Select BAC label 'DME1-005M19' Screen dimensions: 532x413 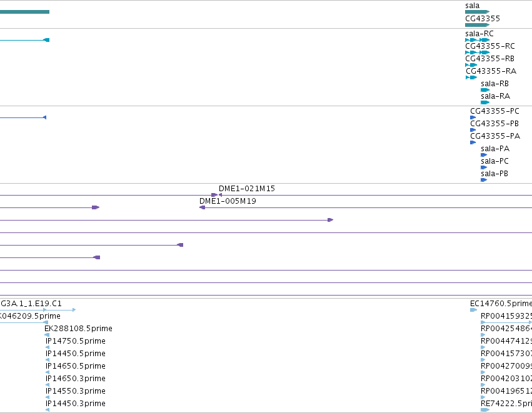[228, 201]
